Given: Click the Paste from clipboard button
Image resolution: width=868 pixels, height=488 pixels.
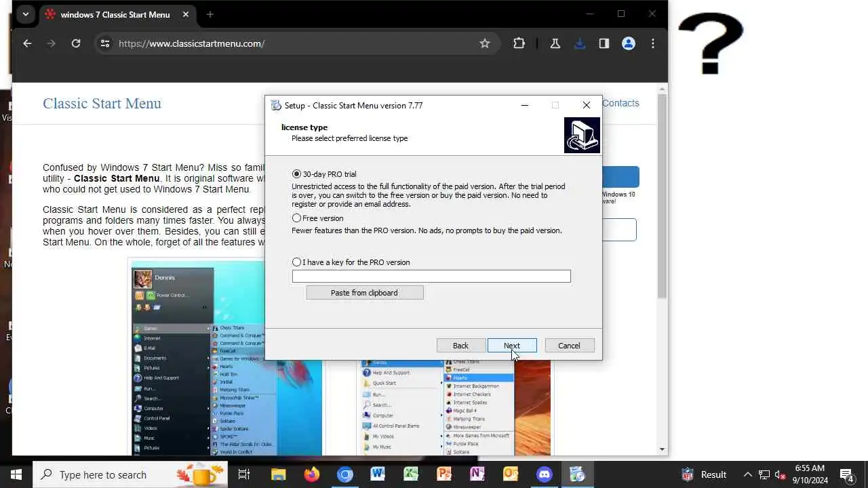Looking at the screenshot, I should (x=365, y=293).
